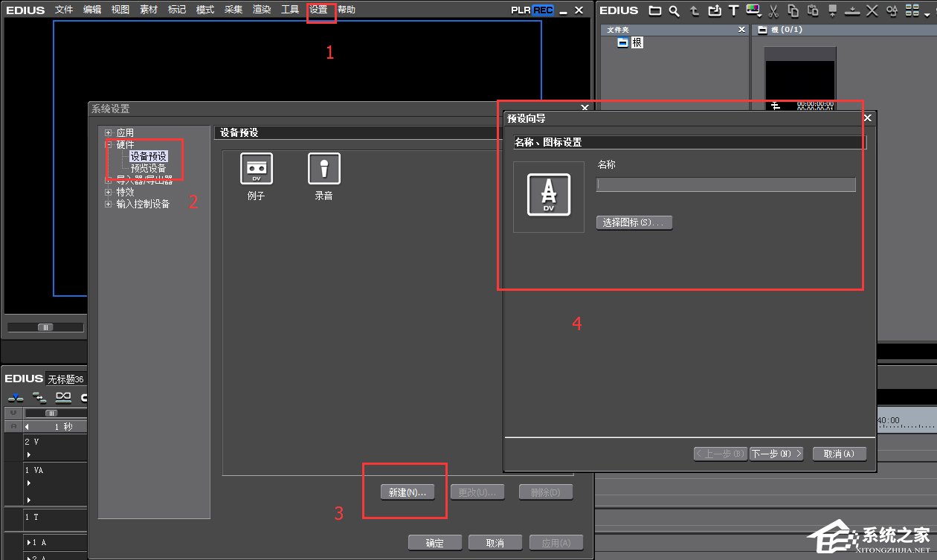Go up one folder level in bin
Screen dimensions: 937x560
(695, 10)
